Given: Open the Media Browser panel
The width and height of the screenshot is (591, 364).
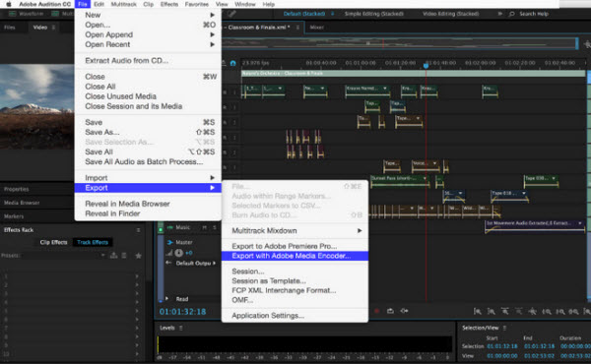Looking at the screenshot, I should coord(22,203).
